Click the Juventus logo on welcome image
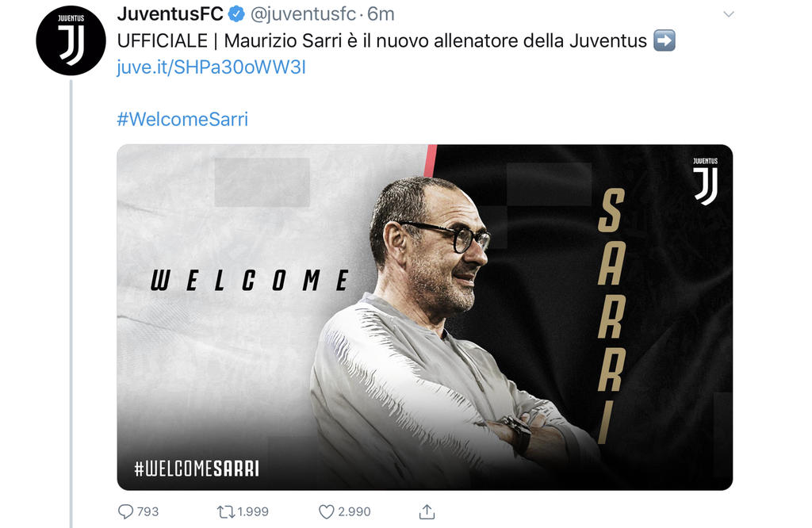This screenshot has height=528, width=812. (x=705, y=182)
